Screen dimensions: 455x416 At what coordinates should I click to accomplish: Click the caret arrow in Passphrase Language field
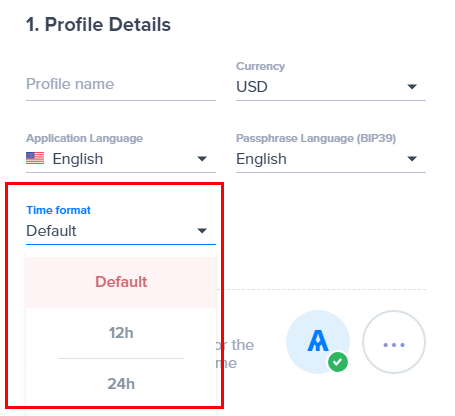click(412, 159)
